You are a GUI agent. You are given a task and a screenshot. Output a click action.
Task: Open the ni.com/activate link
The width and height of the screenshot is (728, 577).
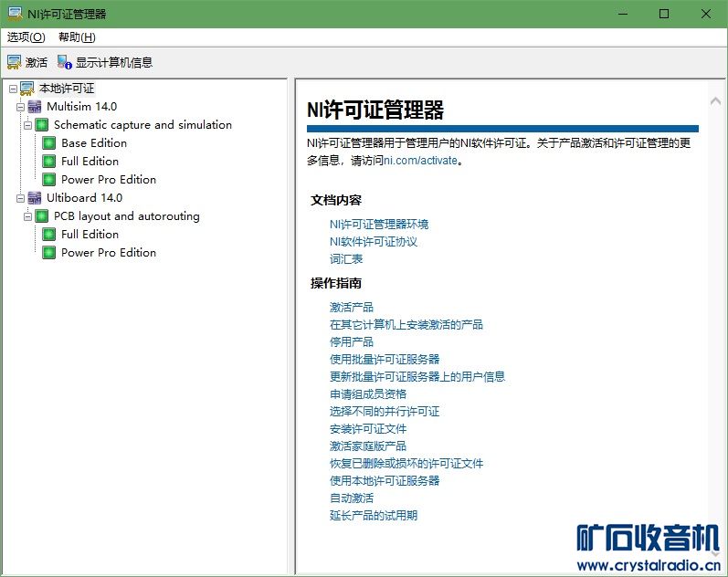point(420,161)
